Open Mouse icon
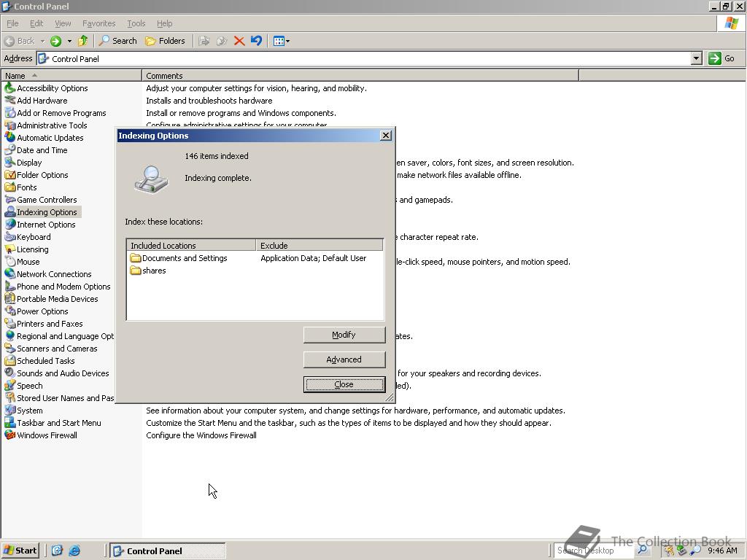747x560 pixels. click(10, 262)
